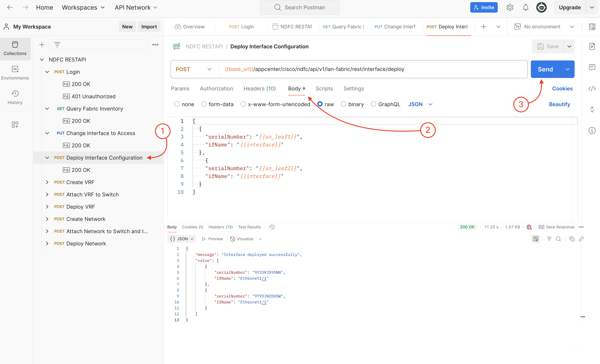Image resolution: width=600 pixels, height=364 pixels.
Task: Open Environments in the sidebar
Action: coord(15,73)
